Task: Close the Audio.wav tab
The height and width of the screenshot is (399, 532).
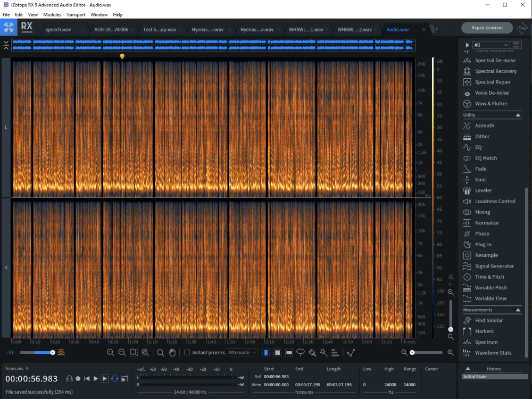Action: point(424,29)
